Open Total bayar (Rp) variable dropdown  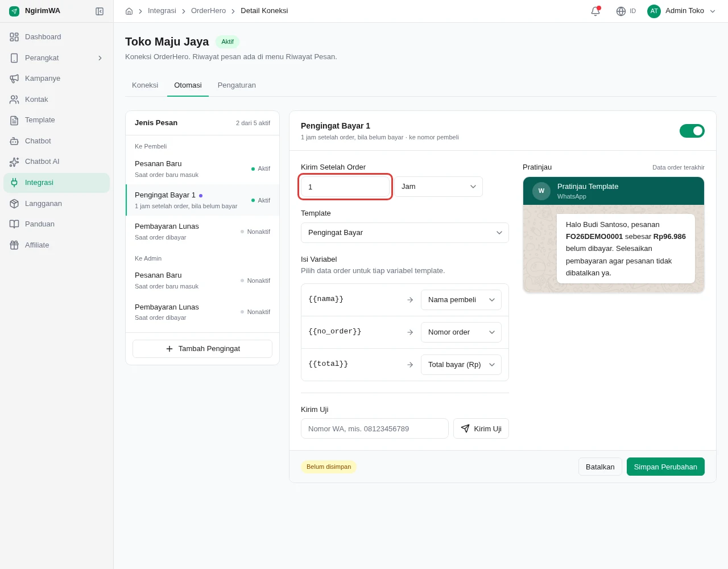461,365
